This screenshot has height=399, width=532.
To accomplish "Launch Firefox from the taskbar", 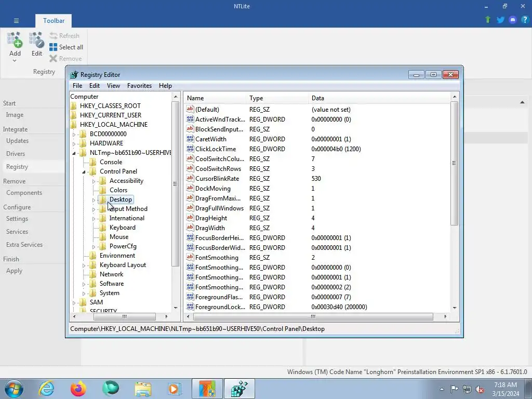I will tap(78, 389).
